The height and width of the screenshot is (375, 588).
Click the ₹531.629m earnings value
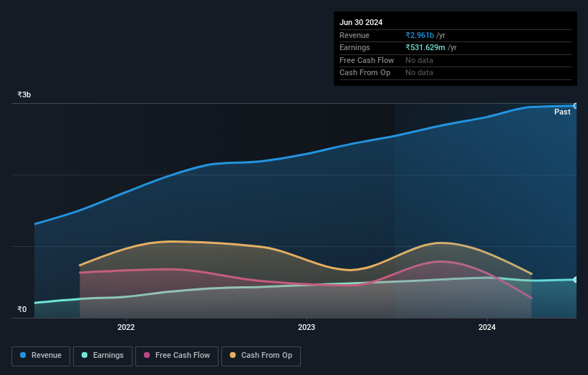[425, 47]
